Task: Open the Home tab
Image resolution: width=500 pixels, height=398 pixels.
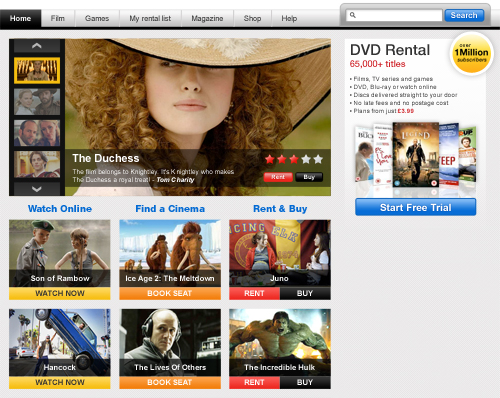Action: [x=20, y=18]
